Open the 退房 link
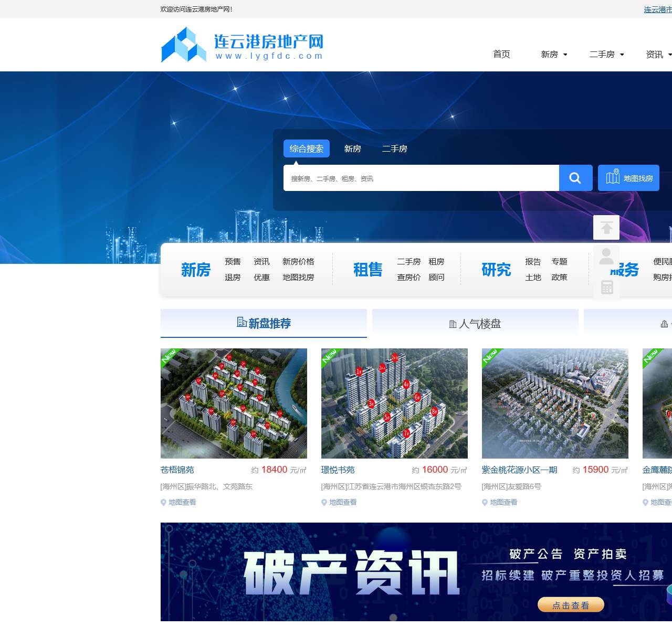Image resolution: width=672 pixels, height=627 pixels. point(233,277)
